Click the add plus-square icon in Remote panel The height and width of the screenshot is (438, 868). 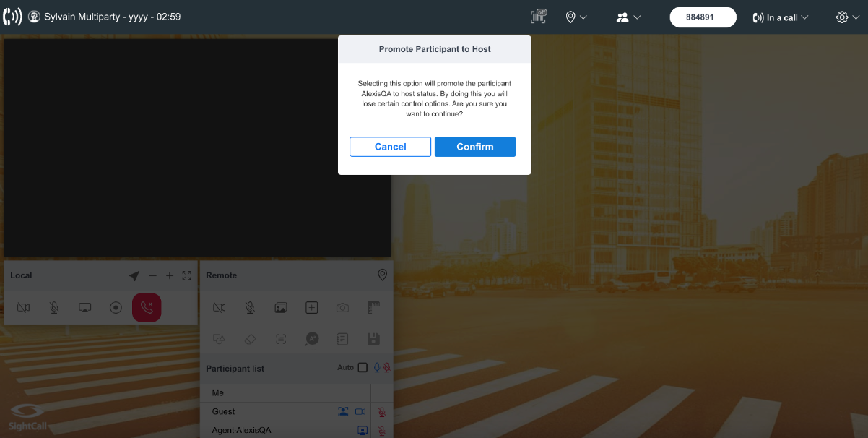click(311, 308)
